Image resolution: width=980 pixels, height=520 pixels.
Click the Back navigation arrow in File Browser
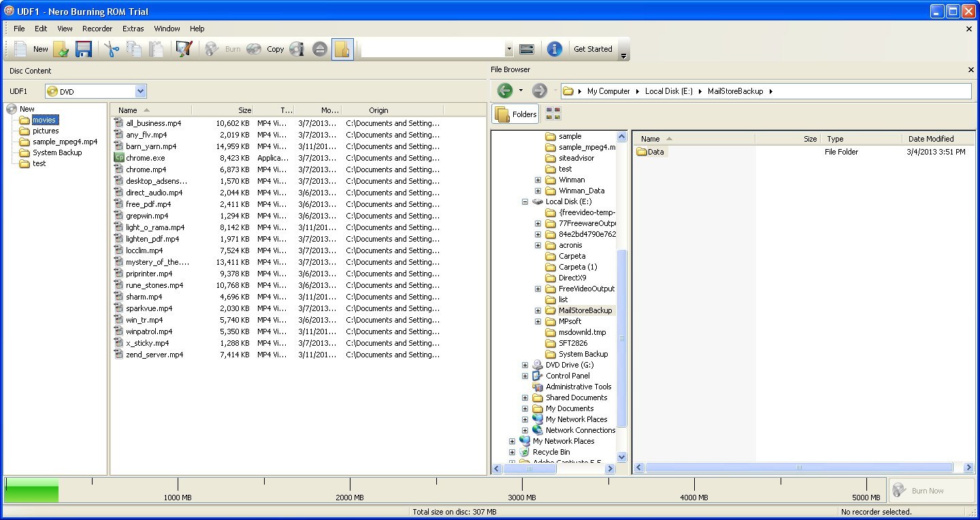click(x=504, y=90)
